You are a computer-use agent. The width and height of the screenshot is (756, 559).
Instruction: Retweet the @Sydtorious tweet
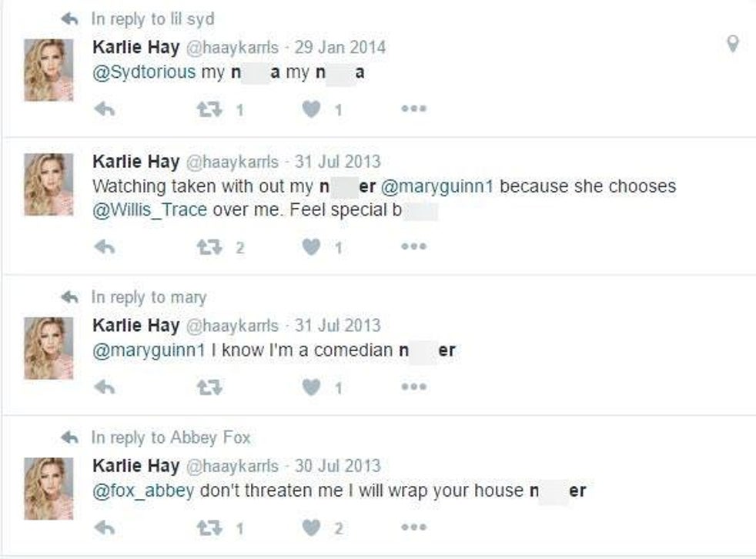pos(207,109)
